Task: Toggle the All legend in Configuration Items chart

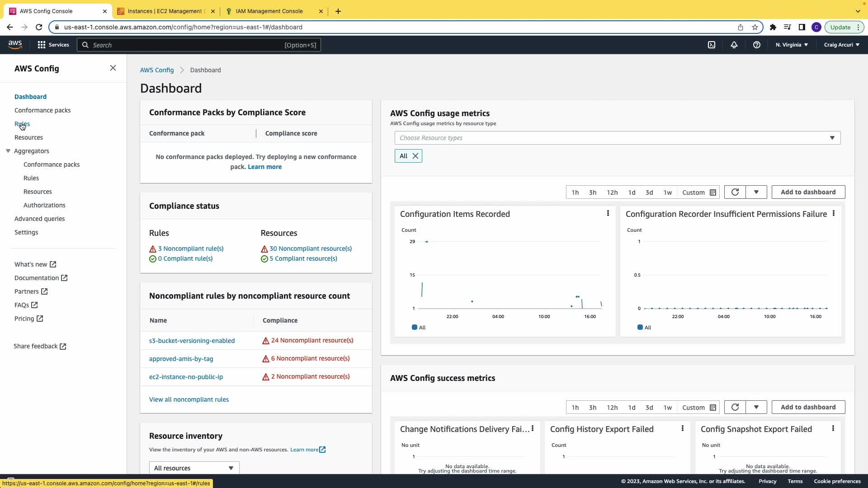Action: click(419, 328)
